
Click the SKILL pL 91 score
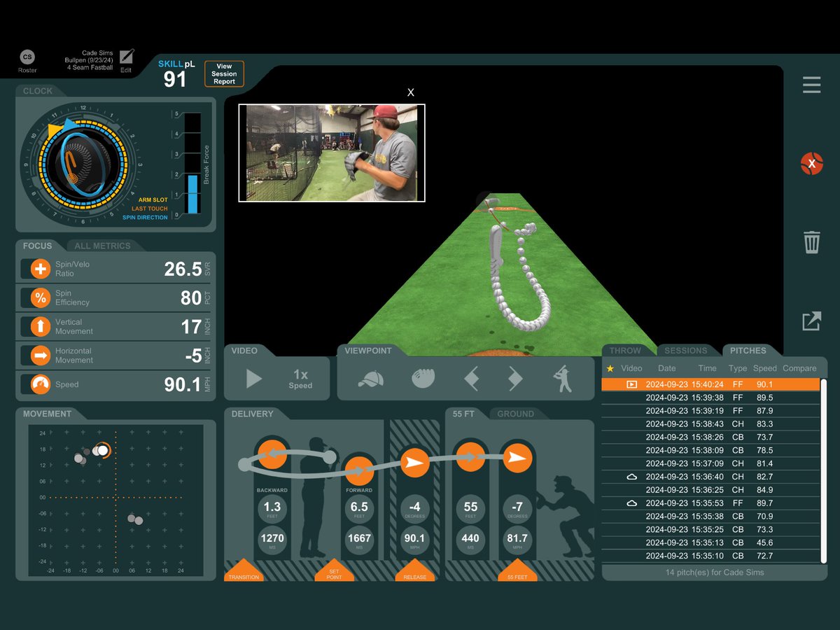point(176,73)
